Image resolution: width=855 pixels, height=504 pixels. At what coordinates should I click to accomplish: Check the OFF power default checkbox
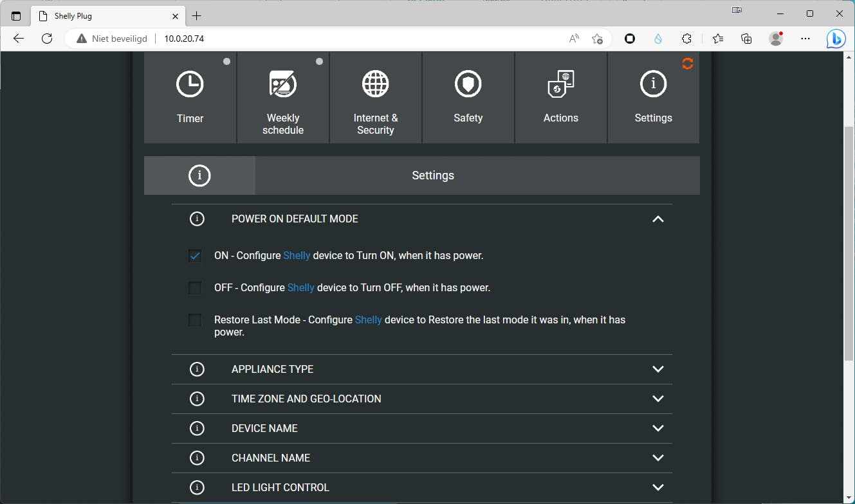click(195, 288)
